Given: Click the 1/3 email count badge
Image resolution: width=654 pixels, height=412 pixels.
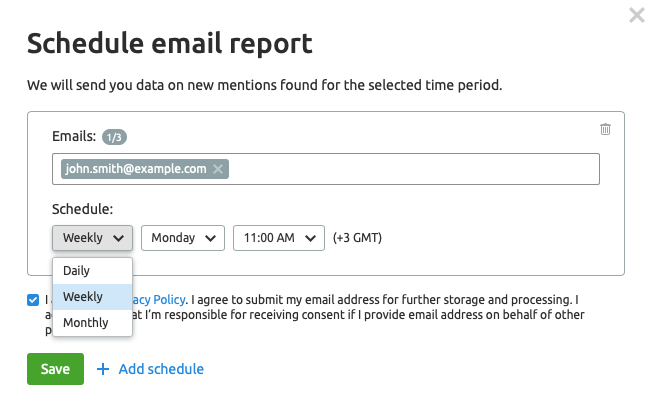Looking at the screenshot, I should (114, 137).
